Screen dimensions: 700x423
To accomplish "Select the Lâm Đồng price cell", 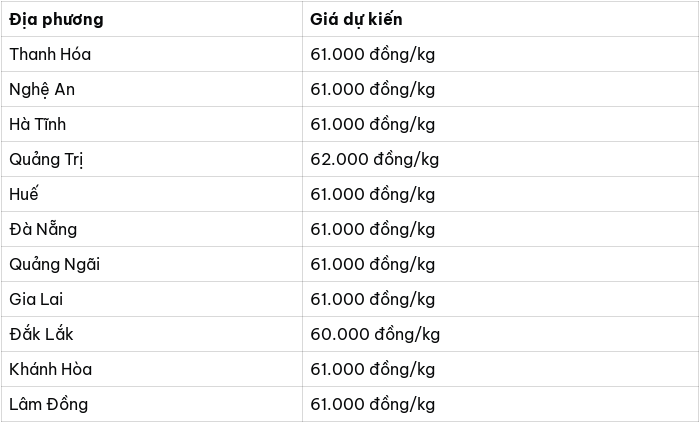I will point(500,404).
